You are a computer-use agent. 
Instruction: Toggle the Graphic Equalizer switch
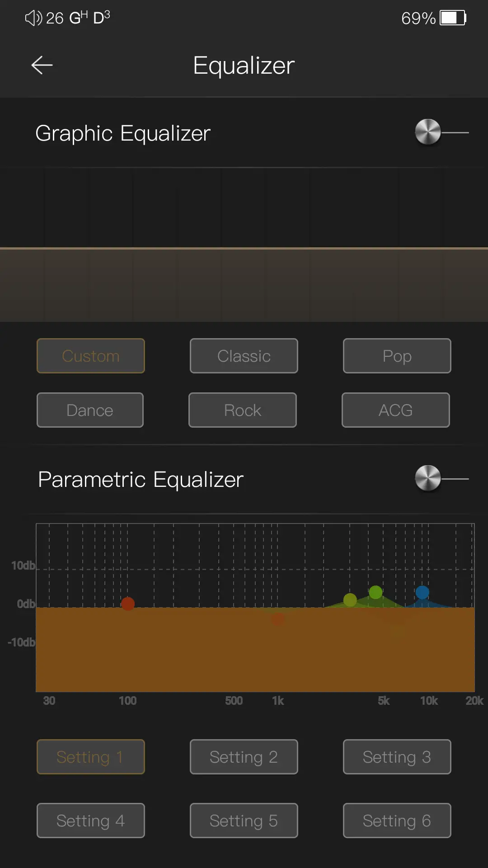coord(441,132)
